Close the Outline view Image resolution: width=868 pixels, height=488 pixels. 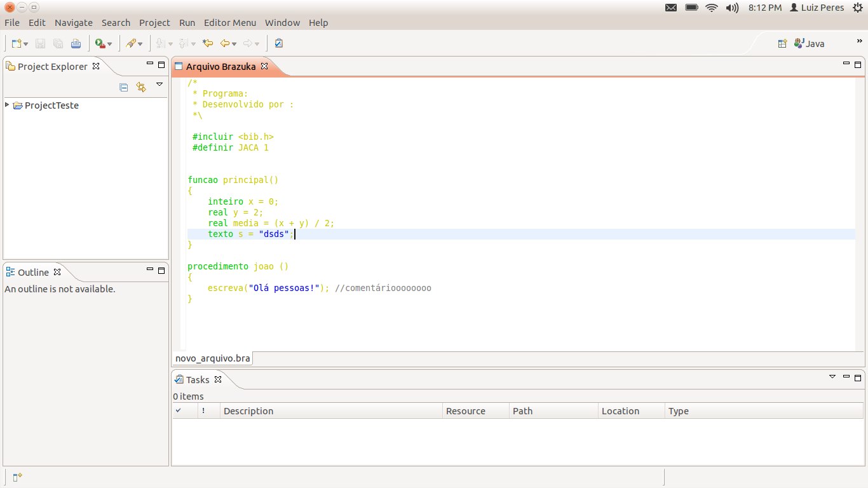pyautogui.click(x=57, y=272)
